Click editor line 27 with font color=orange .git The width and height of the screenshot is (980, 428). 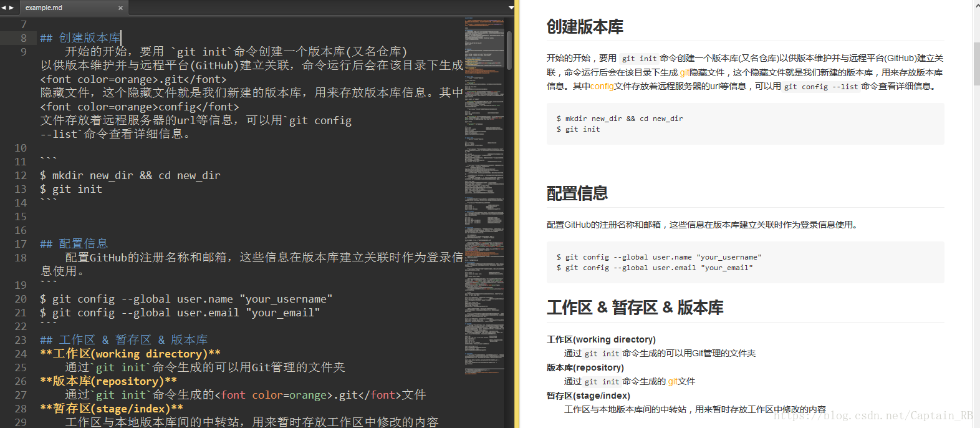coord(246,395)
